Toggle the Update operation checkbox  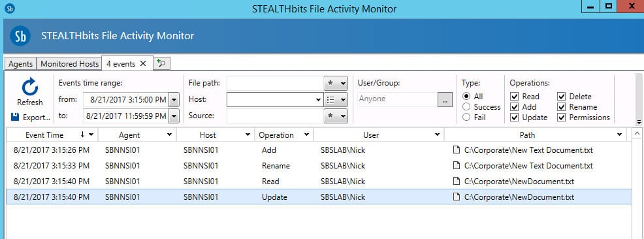(514, 118)
